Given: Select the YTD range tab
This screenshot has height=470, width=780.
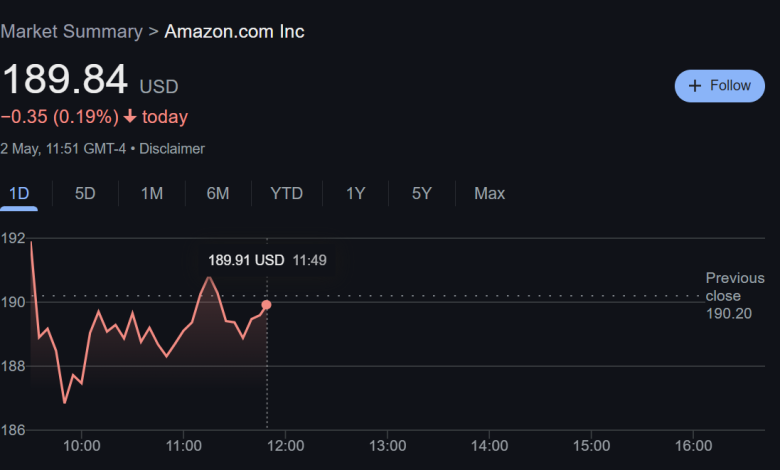Looking at the screenshot, I should (287, 193).
